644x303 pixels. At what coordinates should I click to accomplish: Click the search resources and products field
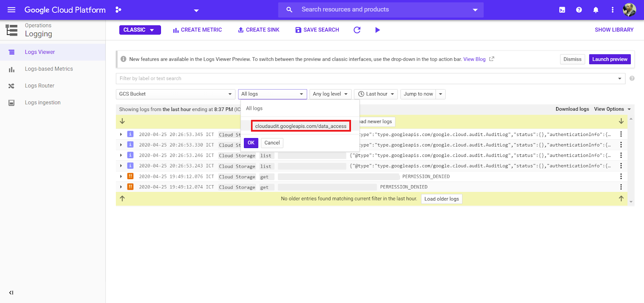tap(380, 10)
